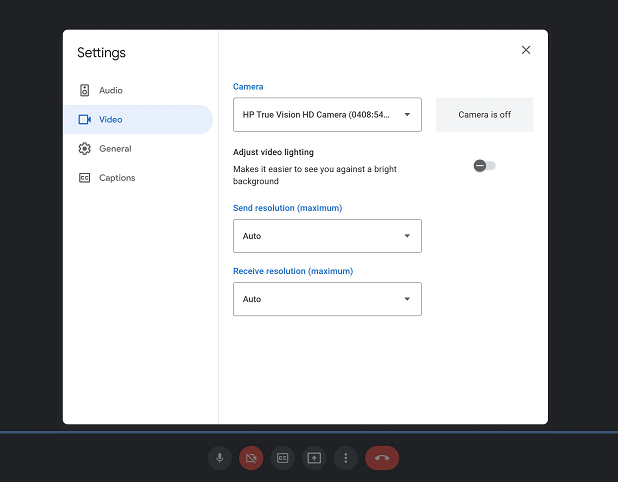The image size is (618, 482).
Task: Switch to the General settings tab
Action: click(x=138, y=149)
